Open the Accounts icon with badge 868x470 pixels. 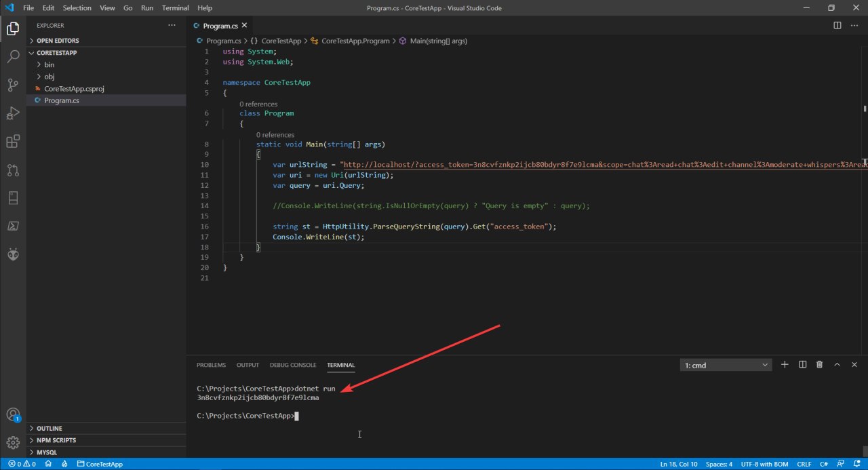[x=13, y=415]
